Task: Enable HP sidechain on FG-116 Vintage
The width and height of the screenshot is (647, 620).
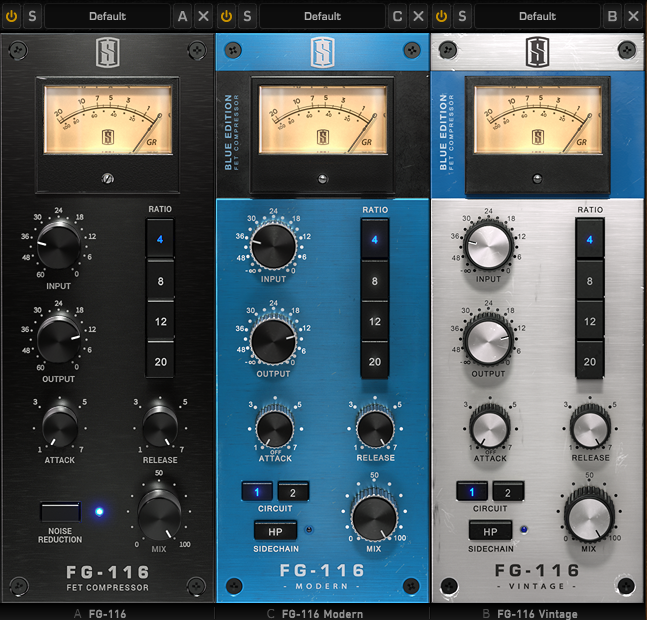Action: (490, 531)
